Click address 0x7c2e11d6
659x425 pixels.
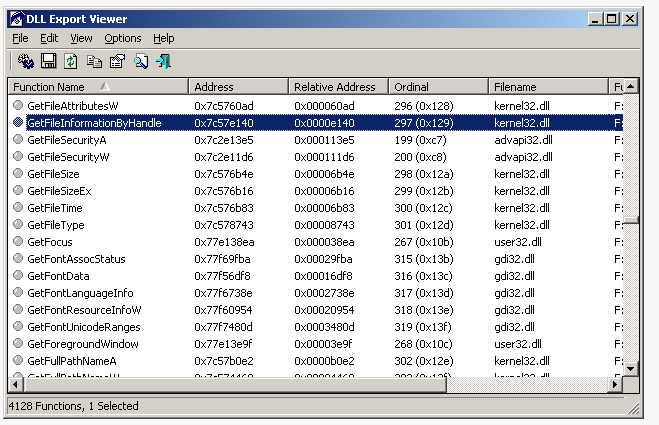224,157
